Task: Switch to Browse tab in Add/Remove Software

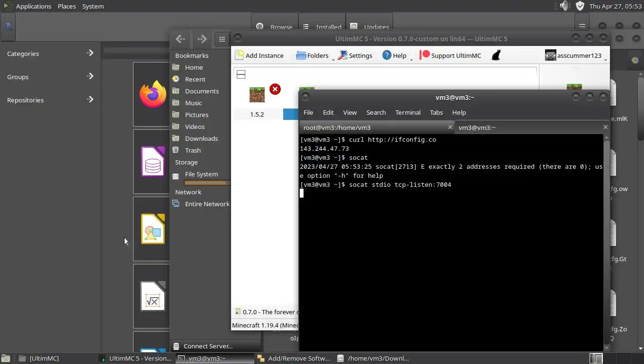Action: 275,27
